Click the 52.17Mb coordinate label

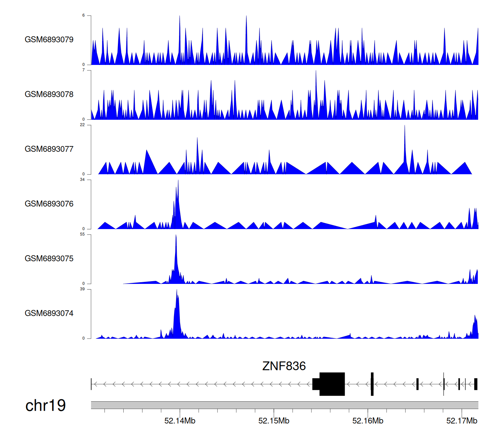[x=462, y=421]
